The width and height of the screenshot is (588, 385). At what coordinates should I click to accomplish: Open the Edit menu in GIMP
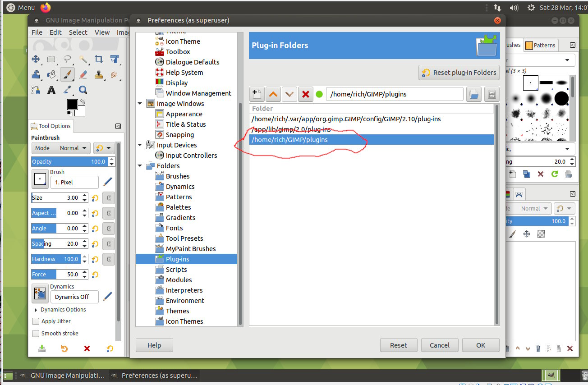pyautogui.click(x=55, y=32)
